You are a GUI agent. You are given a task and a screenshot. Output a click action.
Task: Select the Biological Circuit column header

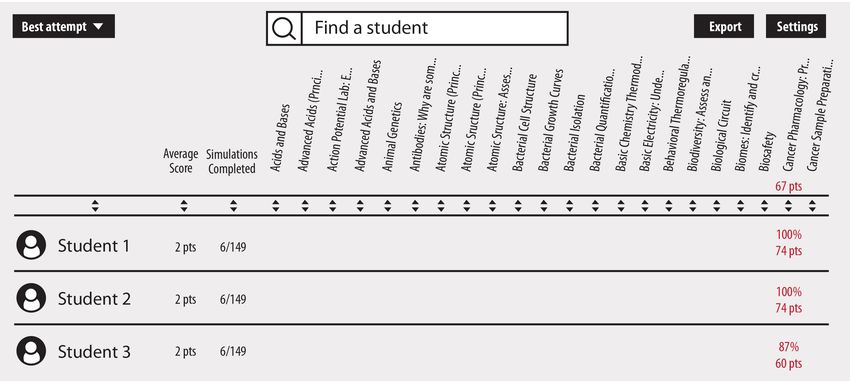[722, 136]
